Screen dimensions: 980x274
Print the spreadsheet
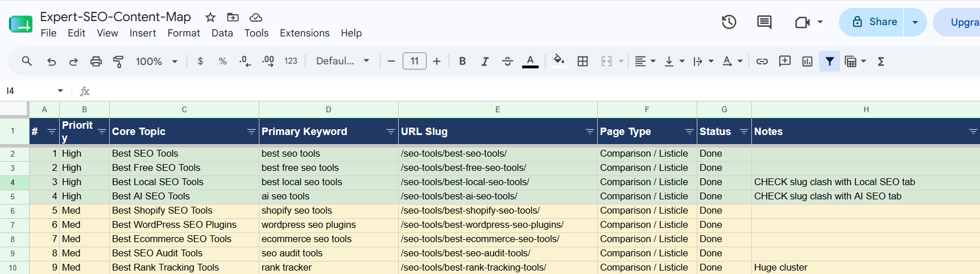96,61
